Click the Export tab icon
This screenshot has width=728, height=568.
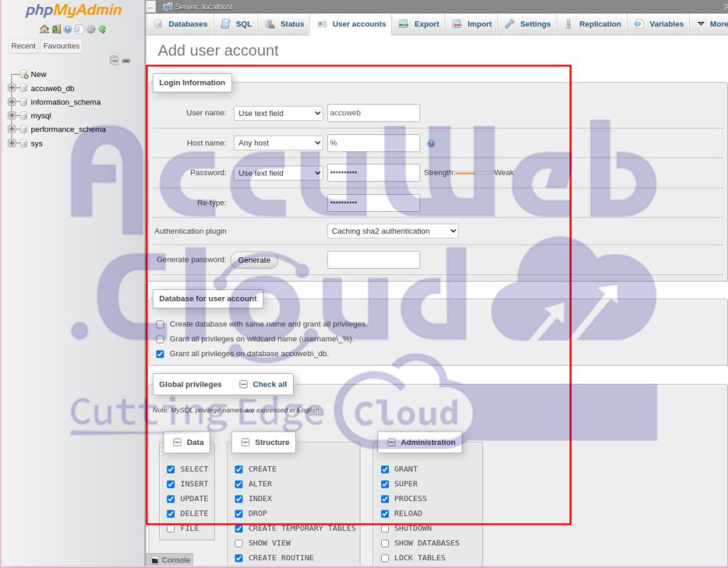[x=404, y=24]
